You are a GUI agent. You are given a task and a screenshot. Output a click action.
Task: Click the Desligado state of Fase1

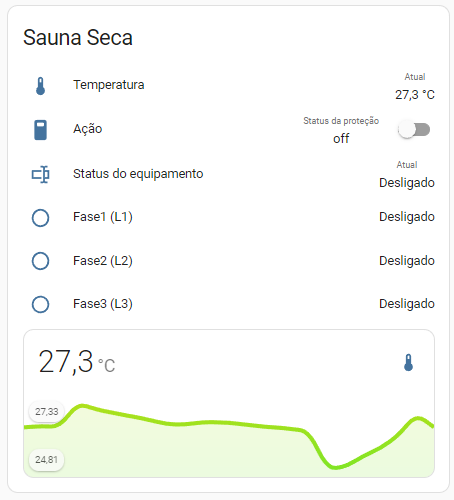click(407, 217)
